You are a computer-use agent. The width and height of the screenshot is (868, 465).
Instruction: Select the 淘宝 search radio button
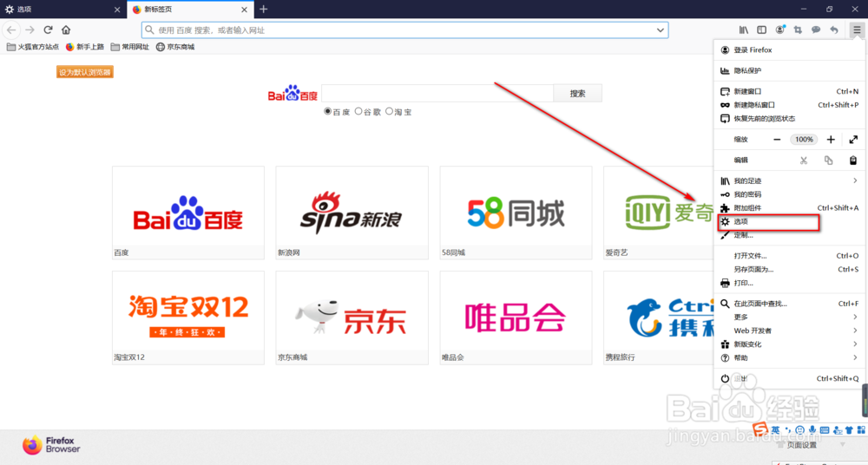(x=389, y=111)
